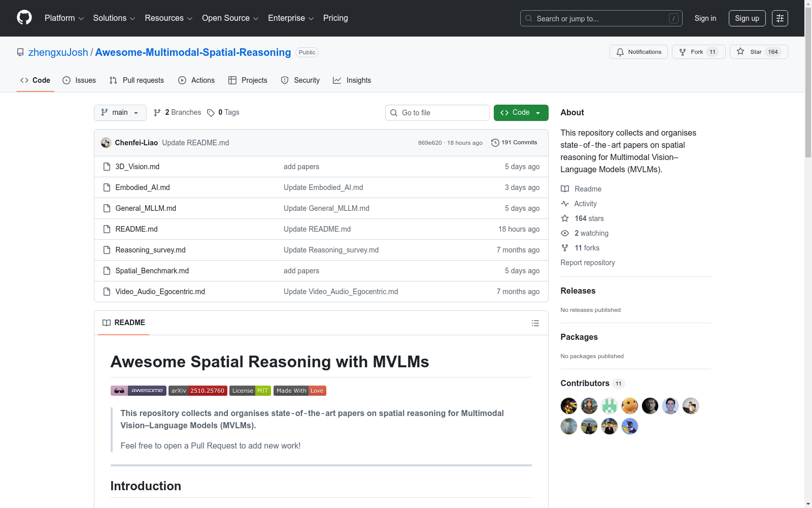Viewport: 812px width, 508px height.
Task: Open the Video_Audio_Egocentric.md file
Action: (160, 292)
